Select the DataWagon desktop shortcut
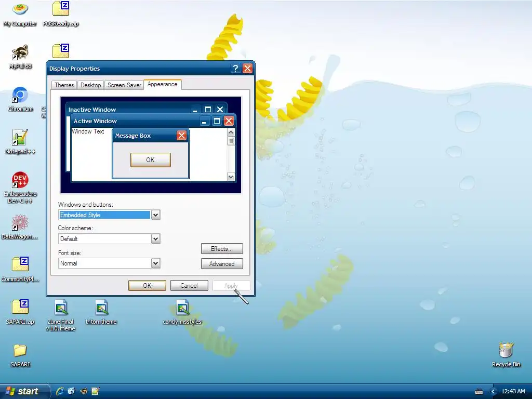Screen dimensions: 532x399 click(x=20, y=227)
